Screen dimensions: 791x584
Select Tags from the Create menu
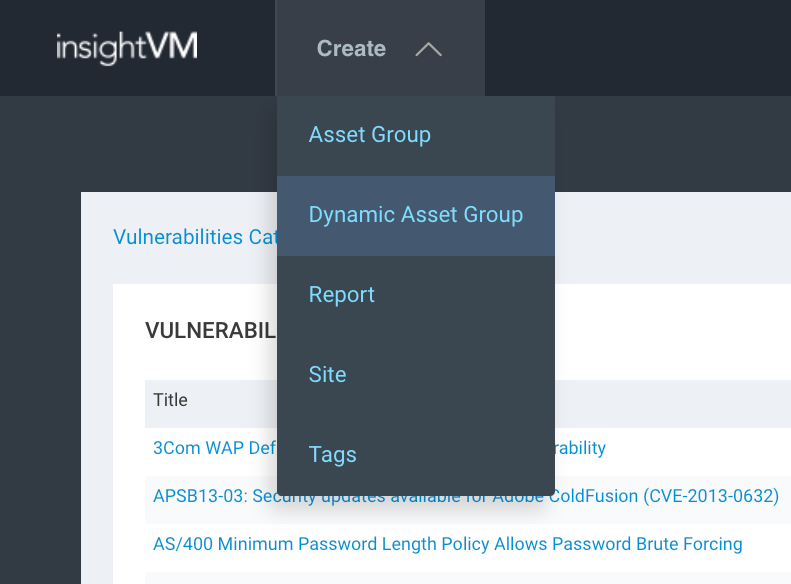(332, 455)
